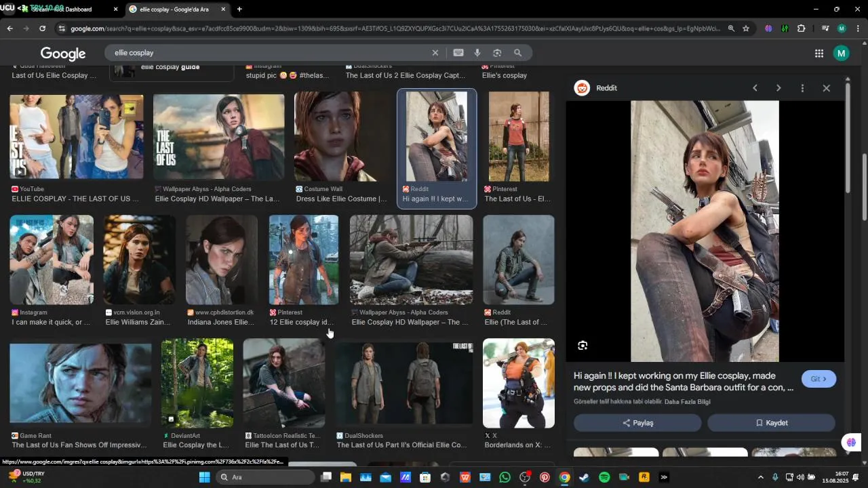Open the Reddit Ellie (The Last of image
Screen dimensions: 868x488
tap(519, 260)
